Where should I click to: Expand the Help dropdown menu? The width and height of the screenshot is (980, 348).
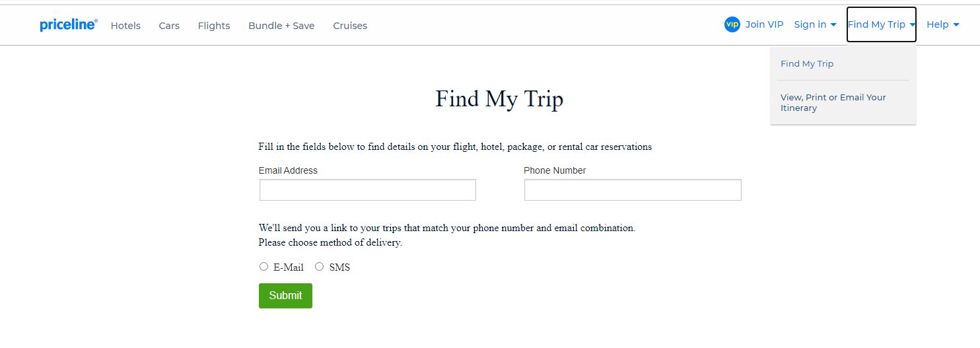[x=943, y=24]
